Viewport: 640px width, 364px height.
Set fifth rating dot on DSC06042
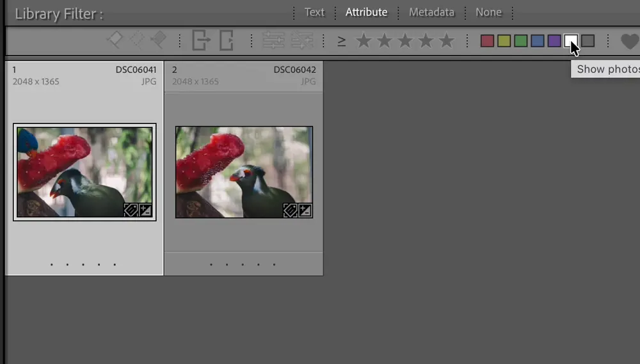tap(275, 264)
